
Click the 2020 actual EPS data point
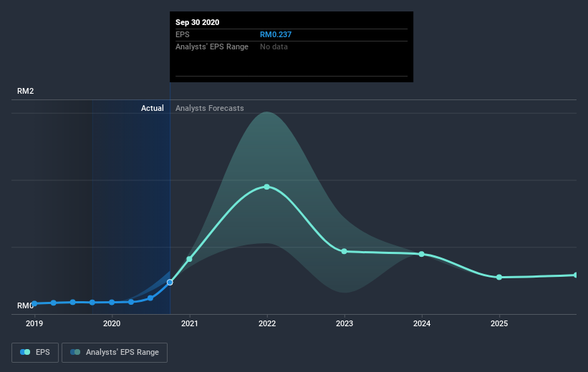click(x=112, y=303)
